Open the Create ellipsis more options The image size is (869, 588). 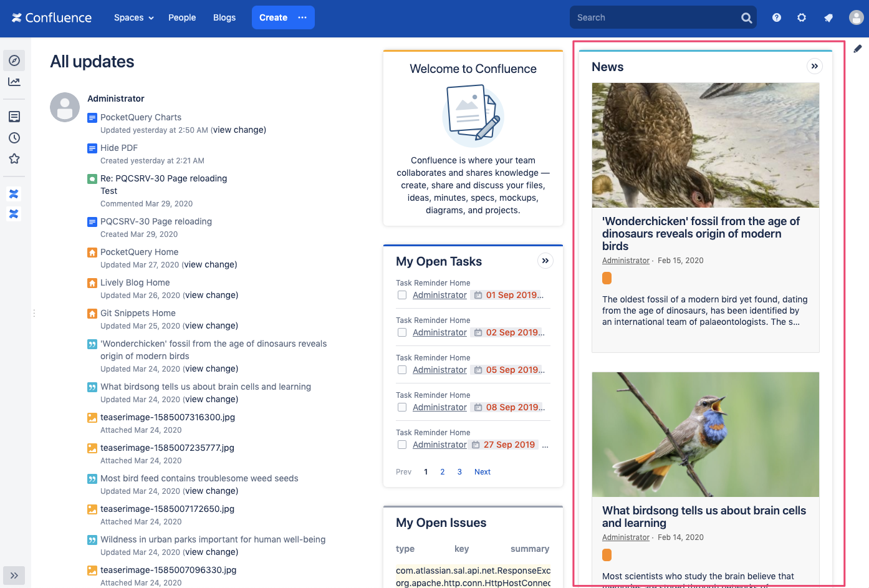click(x=302, y=17)
